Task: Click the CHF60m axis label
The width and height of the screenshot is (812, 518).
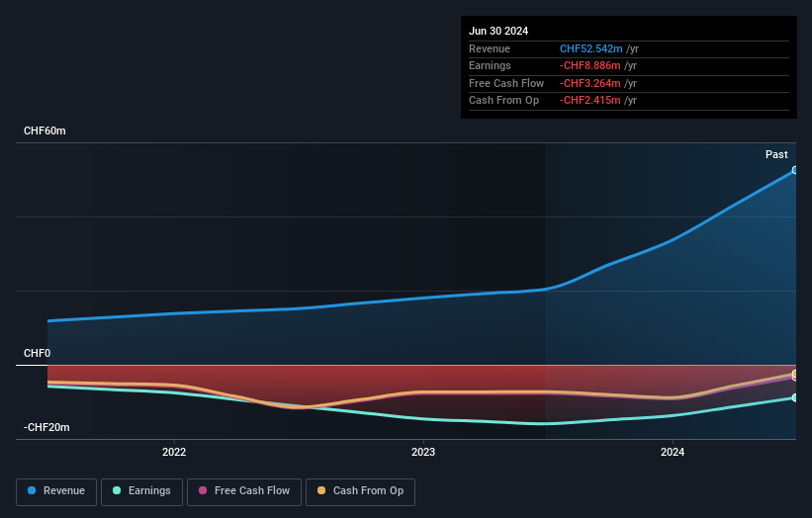Action: click(x=45, y=130)
